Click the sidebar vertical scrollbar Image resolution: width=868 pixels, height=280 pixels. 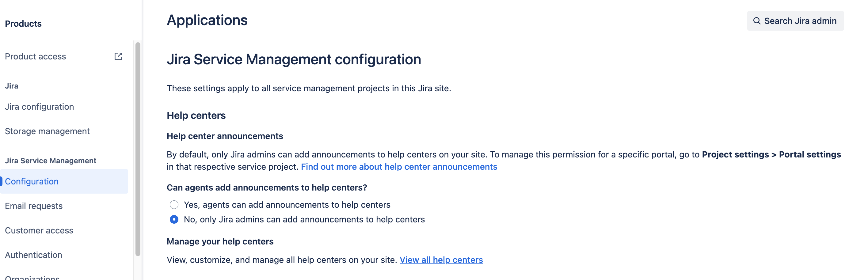click(x=138, y=148)
